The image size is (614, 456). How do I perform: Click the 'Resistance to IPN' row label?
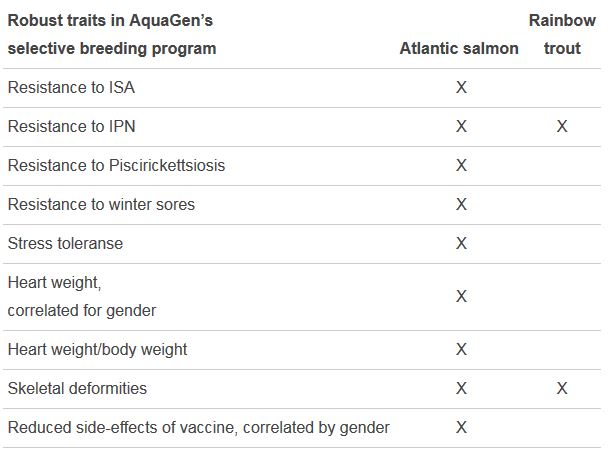coord(71,127)
